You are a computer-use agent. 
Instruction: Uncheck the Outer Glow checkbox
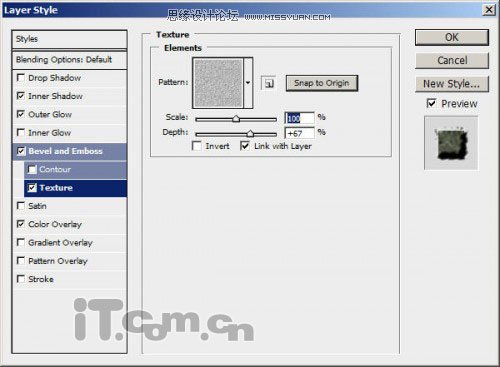[21, 114]
